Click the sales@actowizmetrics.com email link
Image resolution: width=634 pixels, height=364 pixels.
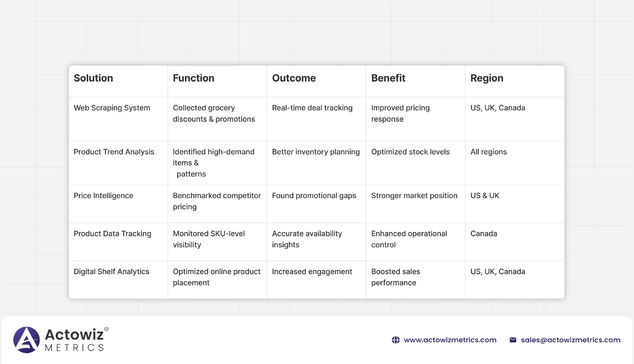[x=570, y=340]
